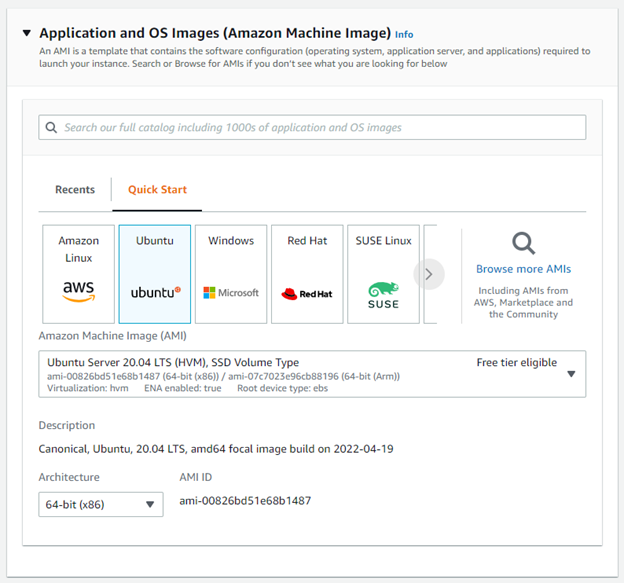Open the Info link beside the heading
624x583 pixels.
[x=404, y=35]
